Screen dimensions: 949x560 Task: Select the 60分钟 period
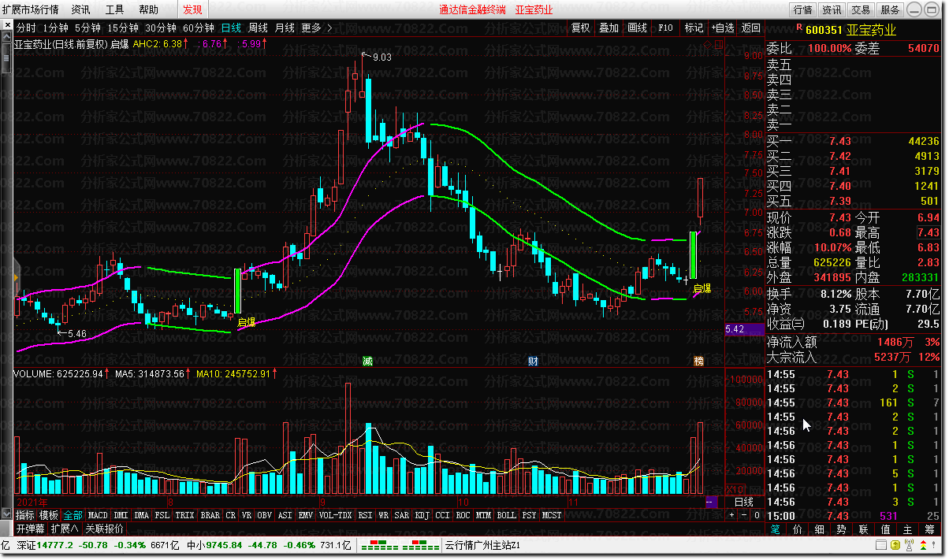[x=199, y=28]
